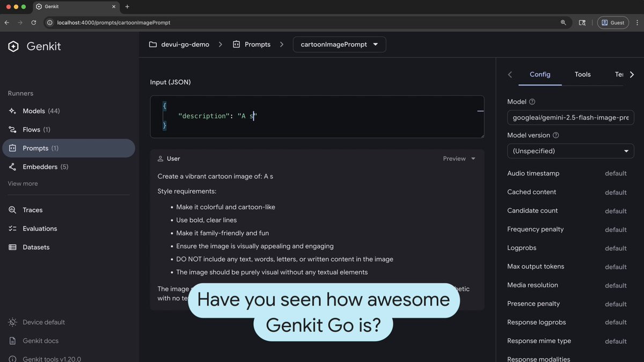Click Candidate count default value

616,211
